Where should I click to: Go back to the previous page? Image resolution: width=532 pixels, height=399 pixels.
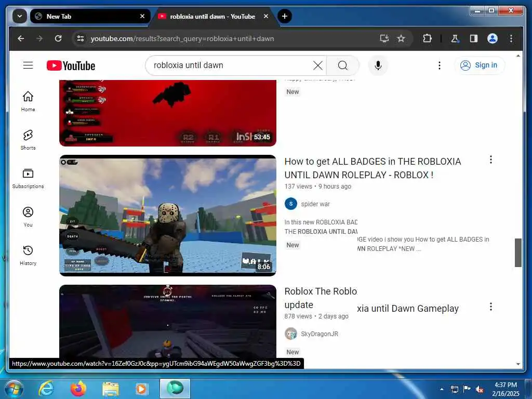pyautogui.click(x=21, y=38)
